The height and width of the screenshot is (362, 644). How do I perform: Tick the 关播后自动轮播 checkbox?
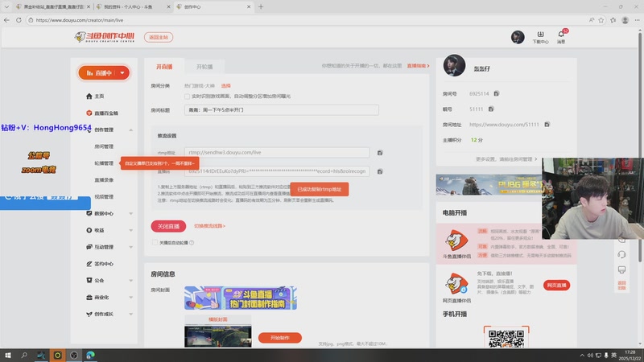(155, 242)
